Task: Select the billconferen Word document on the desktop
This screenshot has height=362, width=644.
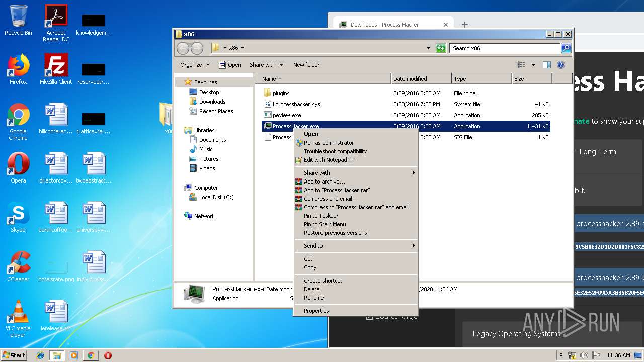Action: tap(56, 119)
